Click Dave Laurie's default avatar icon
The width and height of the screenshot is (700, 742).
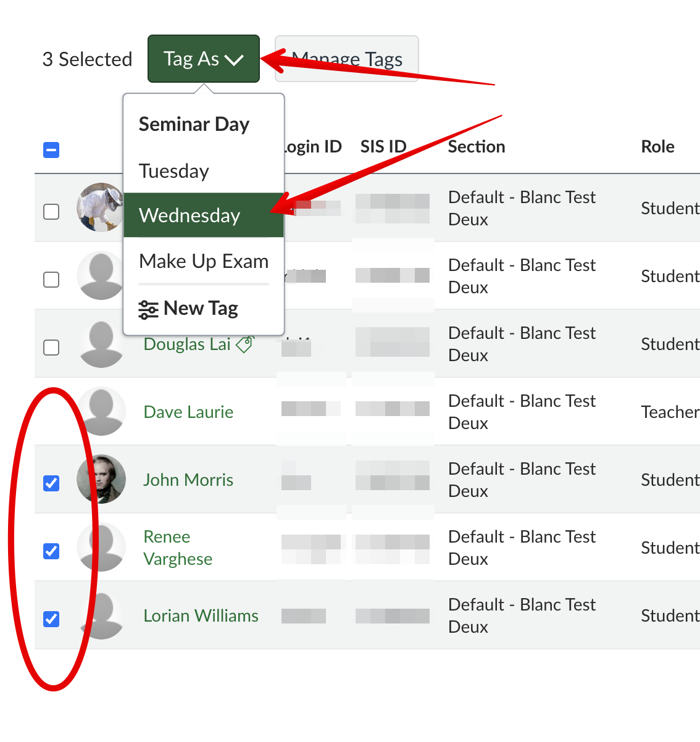coord(102,411)
